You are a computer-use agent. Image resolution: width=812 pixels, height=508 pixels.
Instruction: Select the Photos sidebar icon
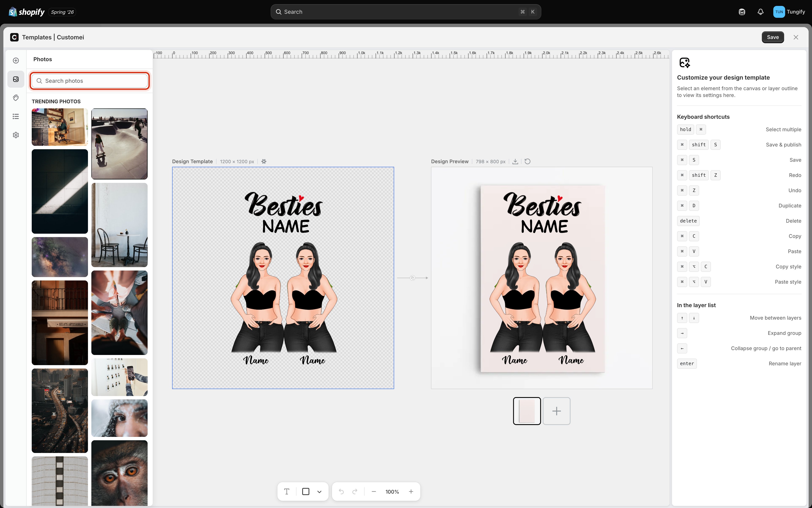coord(16,79)
